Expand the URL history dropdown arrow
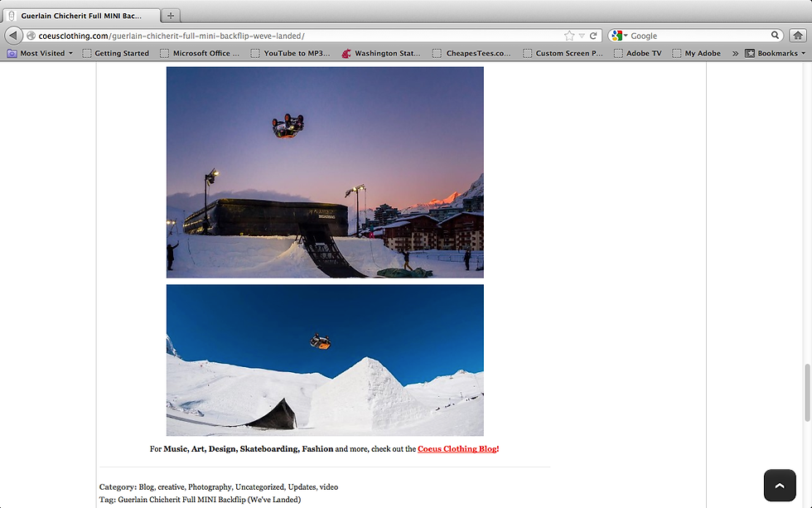 582,36
